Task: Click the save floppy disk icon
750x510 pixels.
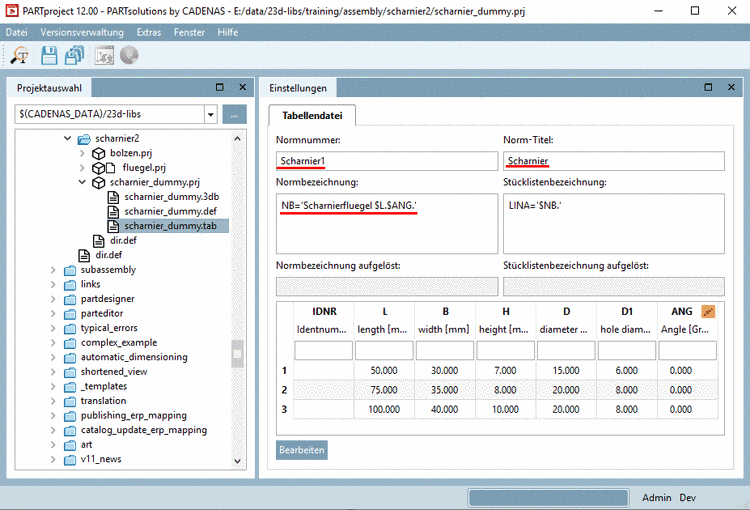Action: tap(49, 56)
